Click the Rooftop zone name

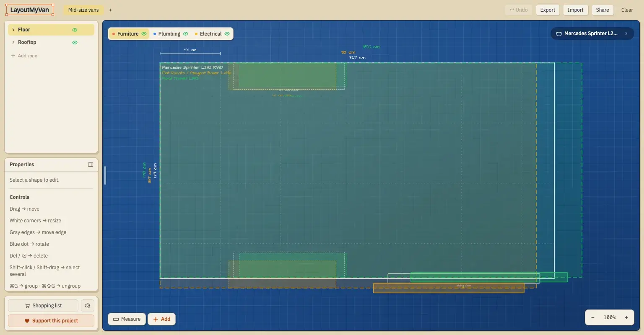point(27,42)
